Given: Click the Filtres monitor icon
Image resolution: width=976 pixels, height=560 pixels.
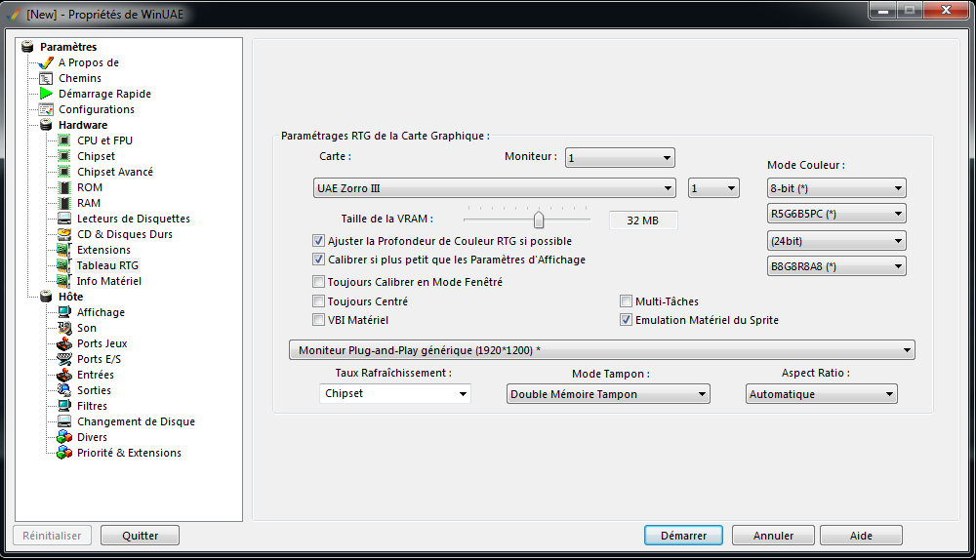Looking at the screenshot, I should pos(64,406).
